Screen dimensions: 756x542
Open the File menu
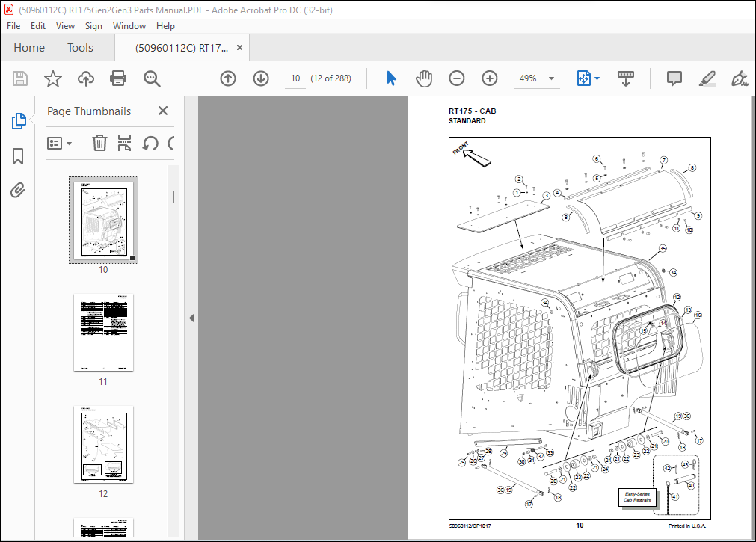pos(13,26)
